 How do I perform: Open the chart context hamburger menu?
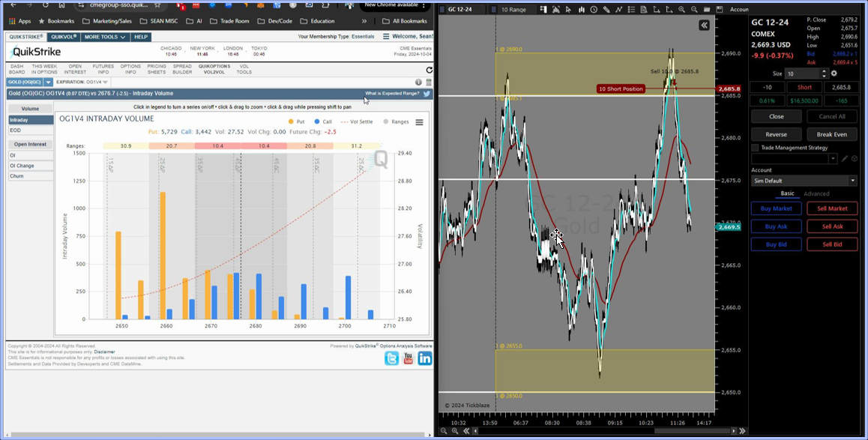pos(420,121)
